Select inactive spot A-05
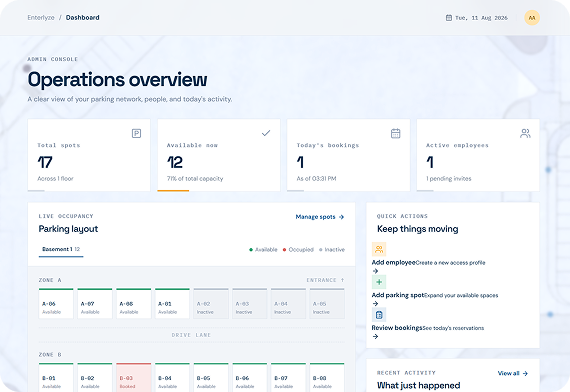 click(x=327, y=304)
